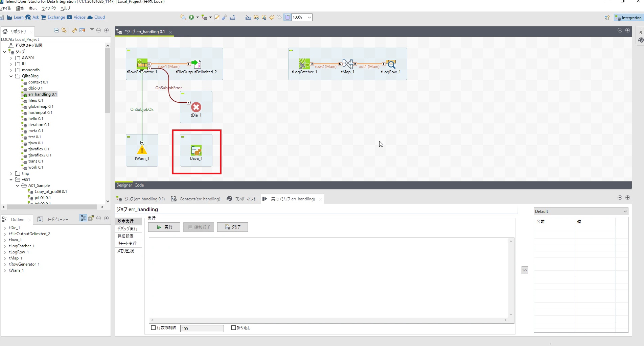The width and height of the screenshot is (644, 346).
Task: Click the >> button beside context table
Action: (x=525, y=270)
